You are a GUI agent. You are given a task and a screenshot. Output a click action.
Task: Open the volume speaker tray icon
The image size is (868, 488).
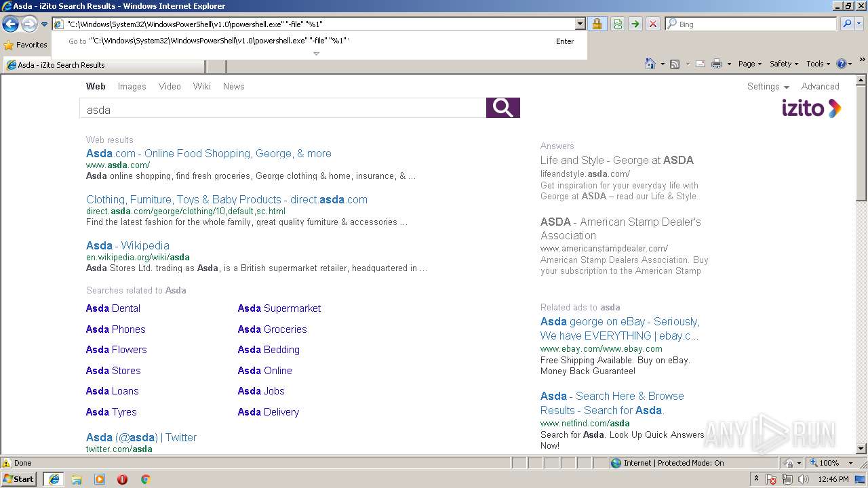coord(804,479)
